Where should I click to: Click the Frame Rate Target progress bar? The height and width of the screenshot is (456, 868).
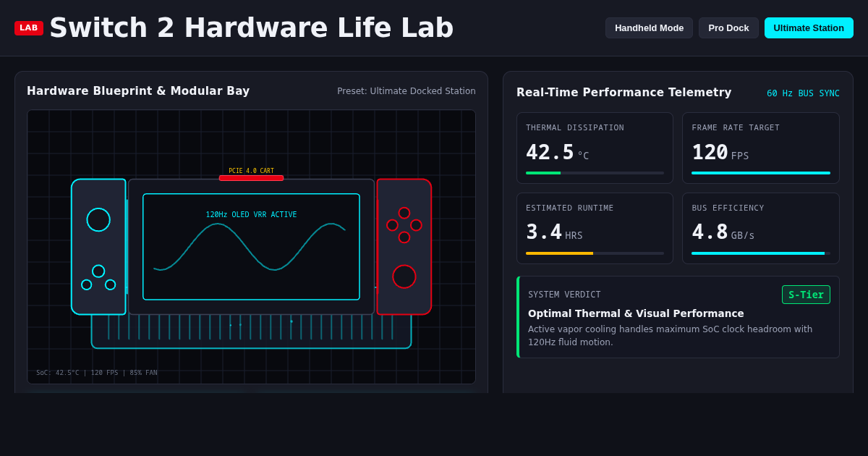[761, 173]
